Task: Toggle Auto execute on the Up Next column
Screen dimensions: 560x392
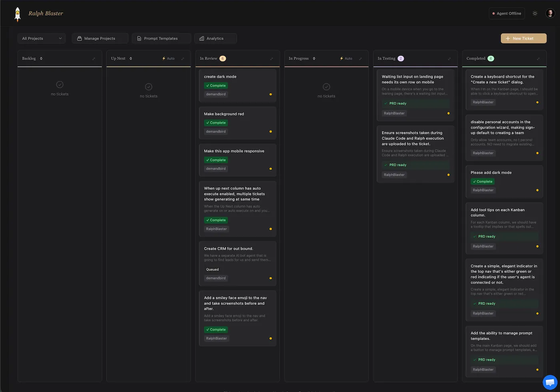Action: click(x=168, y=58)
